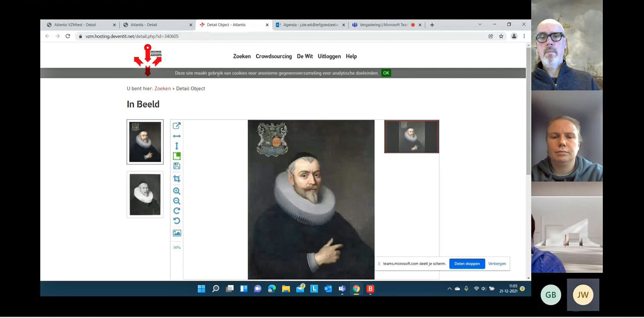644x318 pixels.
Task: Select the crop tool icon
Action: 177,179
